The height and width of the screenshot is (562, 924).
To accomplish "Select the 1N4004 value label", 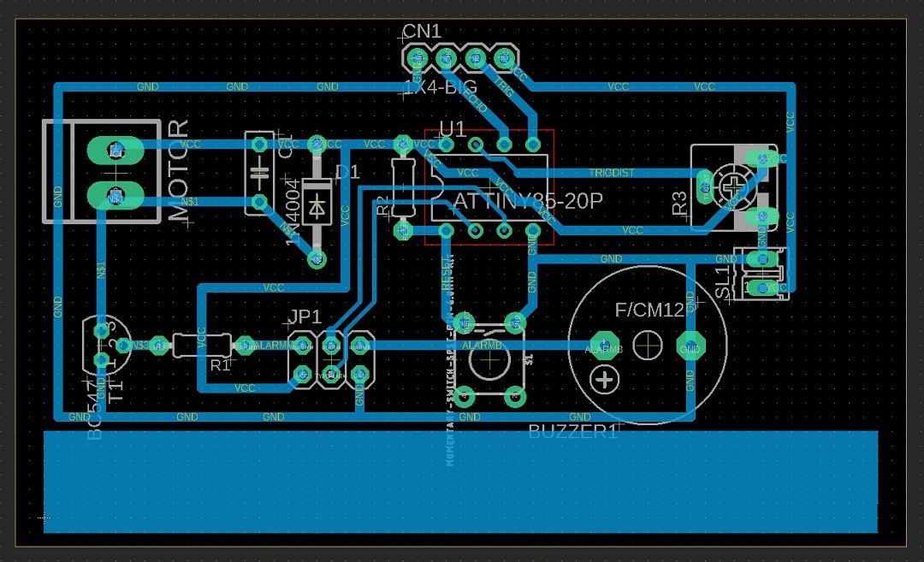I will 293,213.
